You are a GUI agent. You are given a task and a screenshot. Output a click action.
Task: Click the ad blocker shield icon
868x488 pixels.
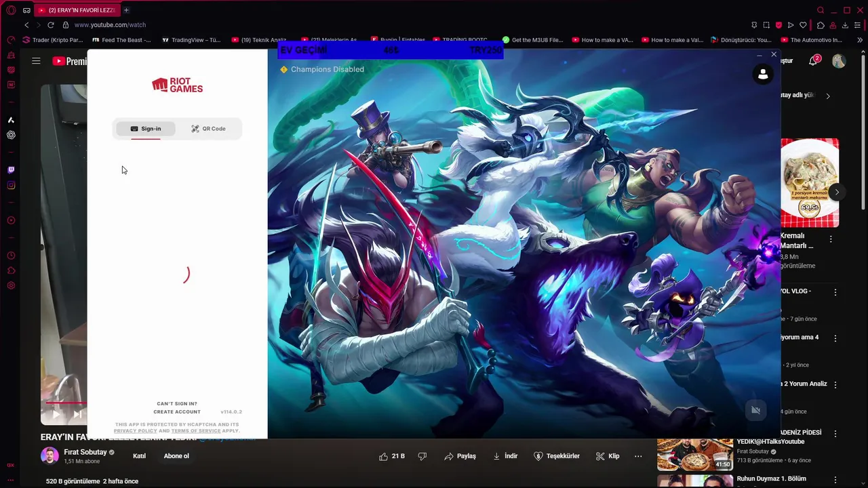[x=778, y=25]
